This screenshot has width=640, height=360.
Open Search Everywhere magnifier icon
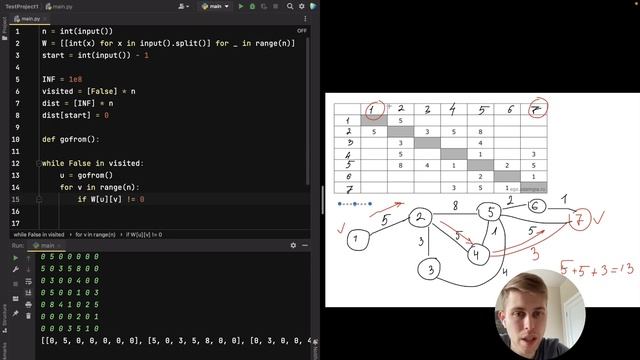[290, 7]
